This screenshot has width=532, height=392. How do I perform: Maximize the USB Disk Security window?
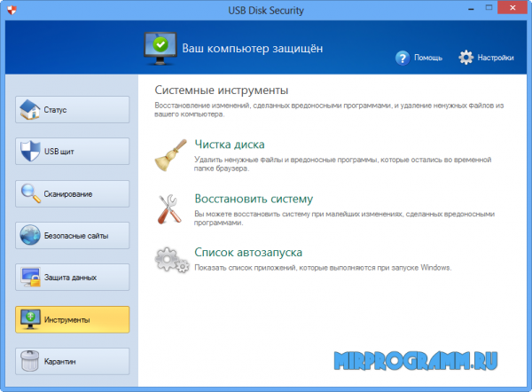(x=489, y=7)
